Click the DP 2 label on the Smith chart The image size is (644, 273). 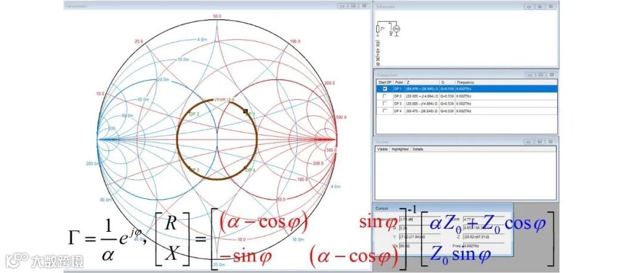(194, 114)
